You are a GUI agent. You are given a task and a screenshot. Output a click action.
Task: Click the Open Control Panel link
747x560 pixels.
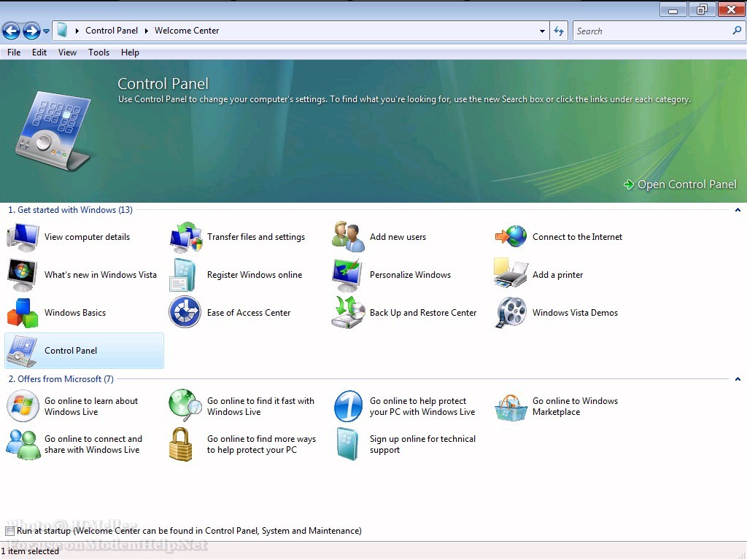pos(681,184)
